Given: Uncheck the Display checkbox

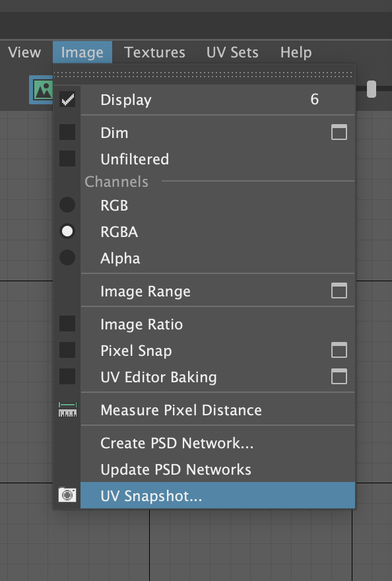Looking at the screenshot, I should tap(67, 99).
